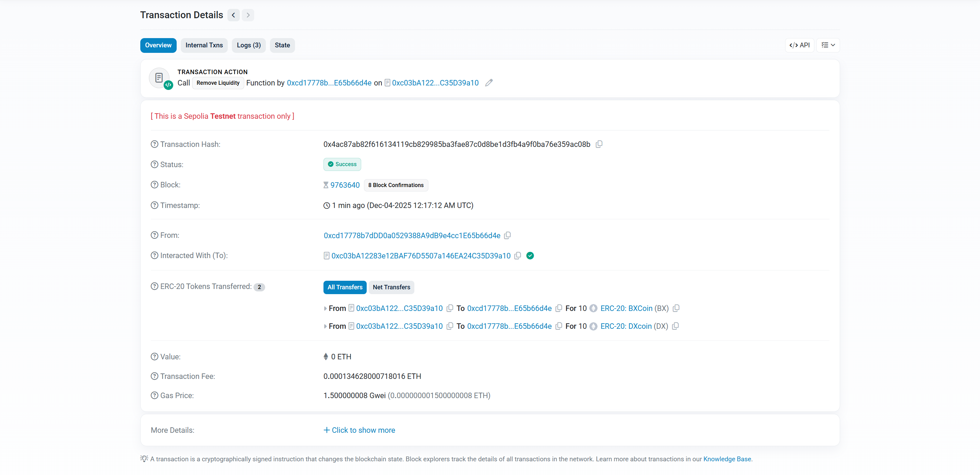Open the list options dropdown near API

pyautogui.click(x=827, y=45)
